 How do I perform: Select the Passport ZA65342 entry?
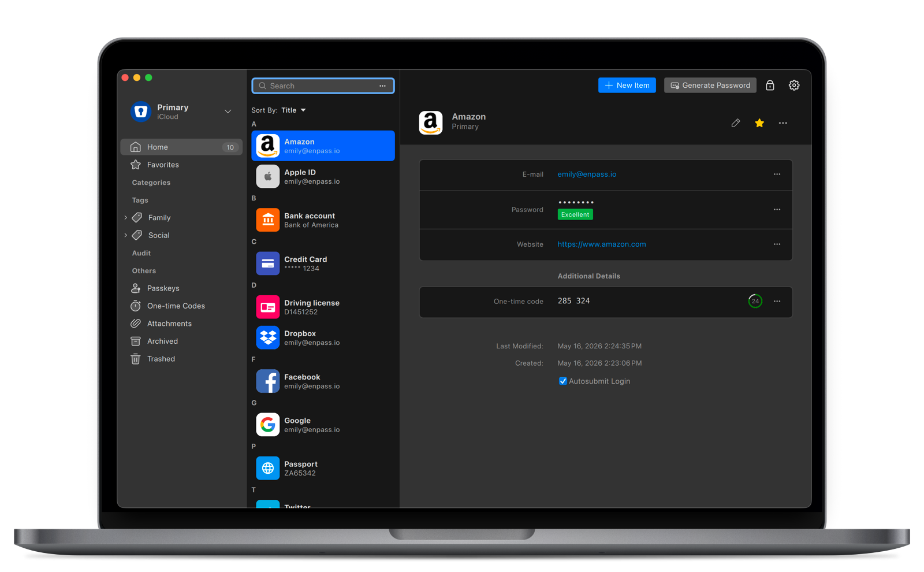[323, 468]
